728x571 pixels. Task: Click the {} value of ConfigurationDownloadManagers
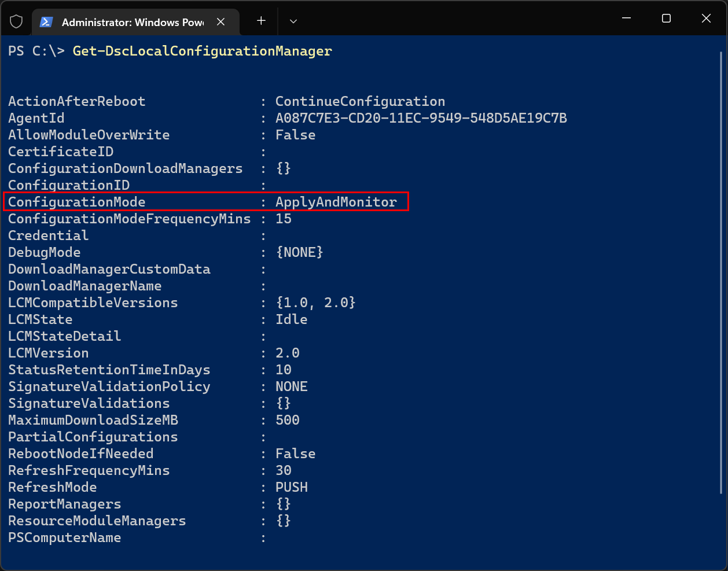(284, 168)
